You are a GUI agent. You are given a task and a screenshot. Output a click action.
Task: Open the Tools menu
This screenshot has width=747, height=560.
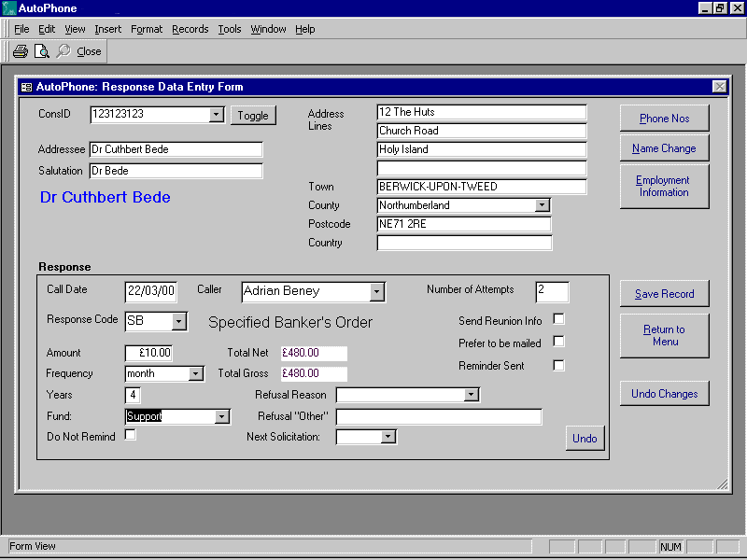point(229,29)
